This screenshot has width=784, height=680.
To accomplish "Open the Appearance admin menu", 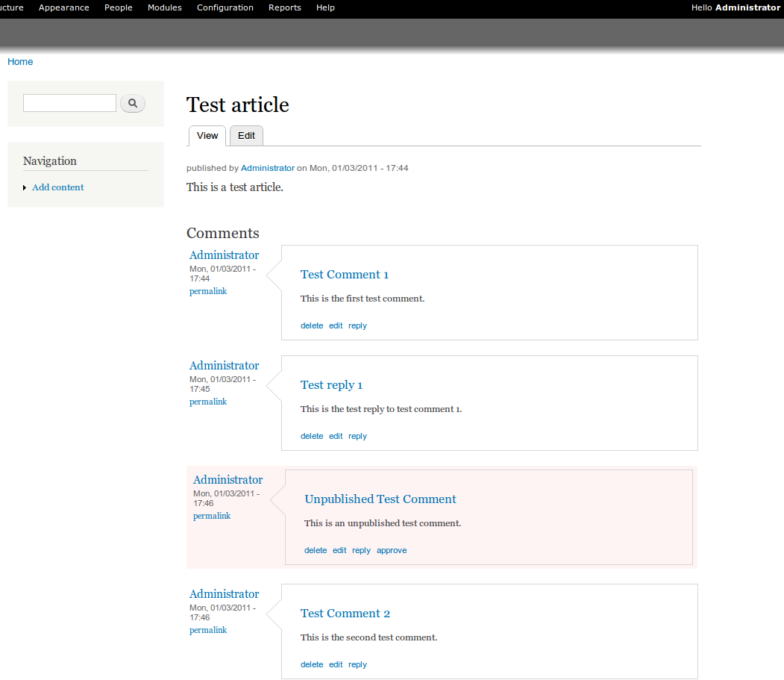I will (x=63, y=7).
